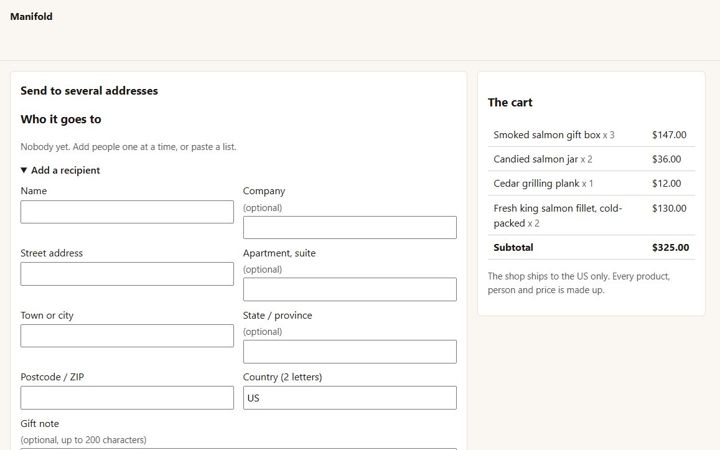
Task: Select the Fresh king salmon fillet item
Action: click(x=591, y=215)
